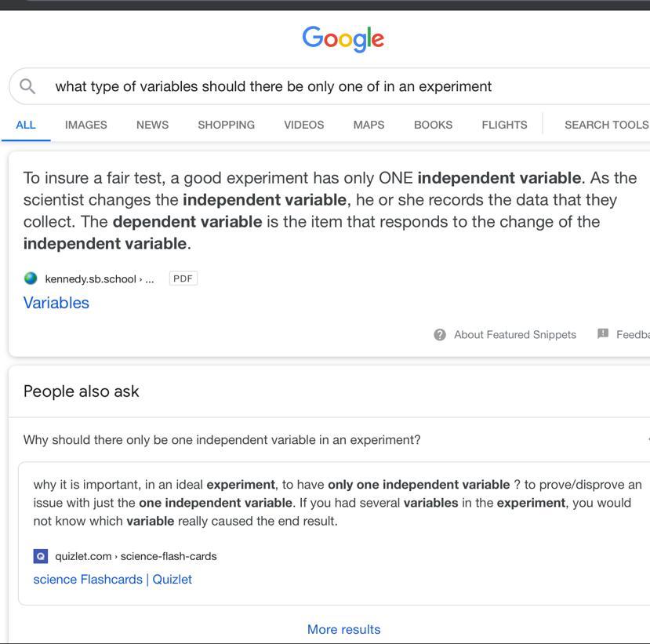
Task: Open the Maps tab
Action: (x=369, y=125)
